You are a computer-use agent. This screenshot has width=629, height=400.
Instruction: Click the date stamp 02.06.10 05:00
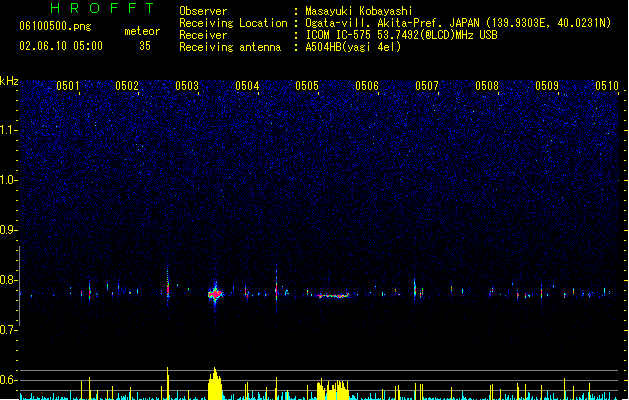click(x=61, y=46)
